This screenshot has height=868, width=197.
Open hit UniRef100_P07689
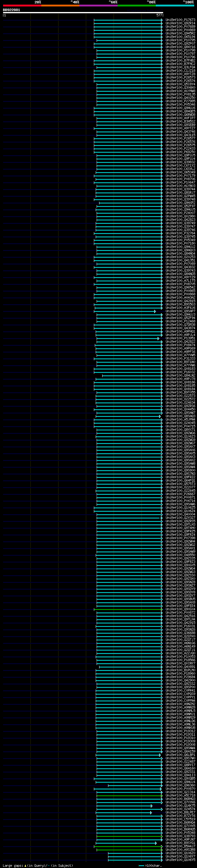coord(180,26)
